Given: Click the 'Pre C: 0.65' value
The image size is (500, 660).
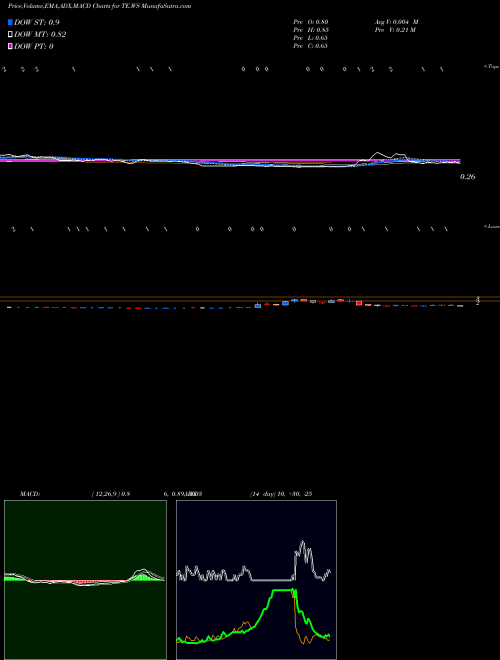Looking at the screenshot, I should pyautogui.click(x=311, y=46).
